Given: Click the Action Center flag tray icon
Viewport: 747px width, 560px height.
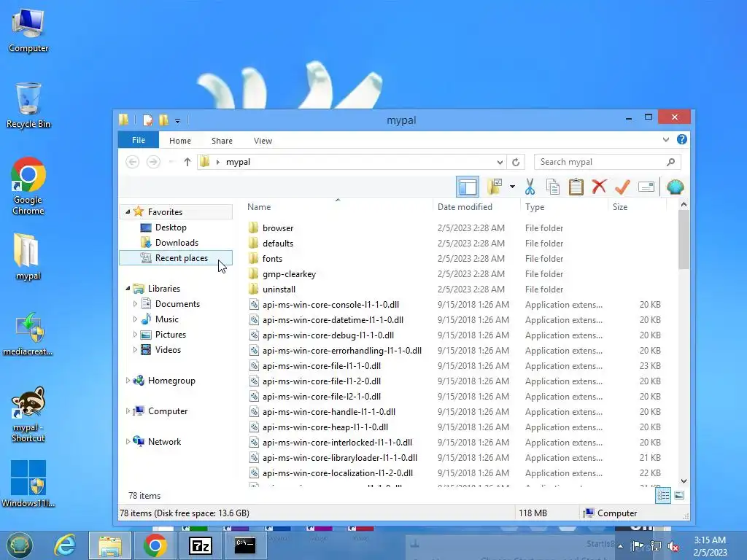Looking at the screenshot, I should 638,545.
